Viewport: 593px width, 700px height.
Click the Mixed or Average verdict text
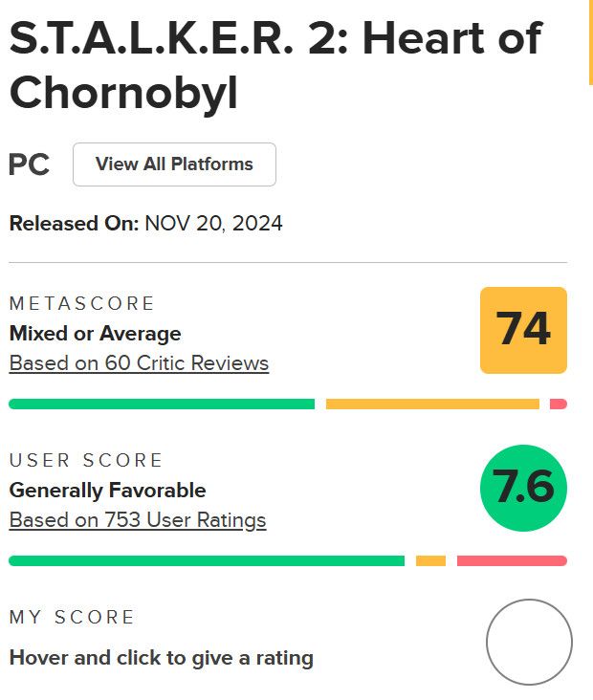pos(95,334)
